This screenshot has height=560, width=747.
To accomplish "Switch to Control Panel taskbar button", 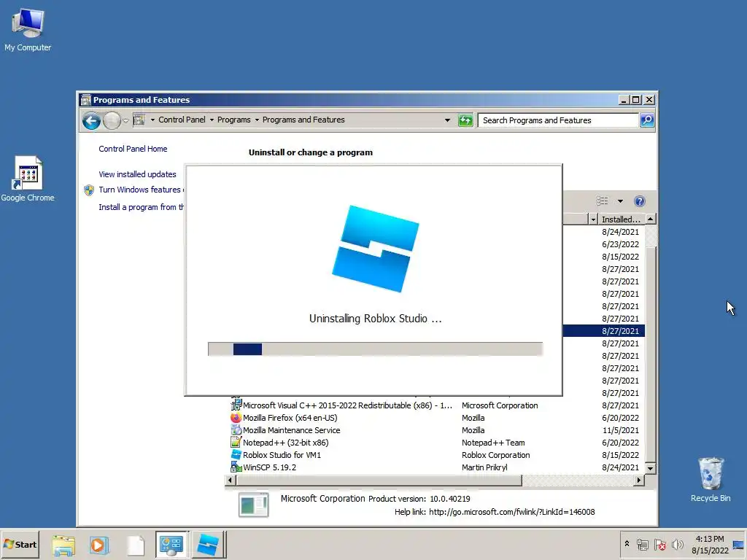I will (172, 545).
